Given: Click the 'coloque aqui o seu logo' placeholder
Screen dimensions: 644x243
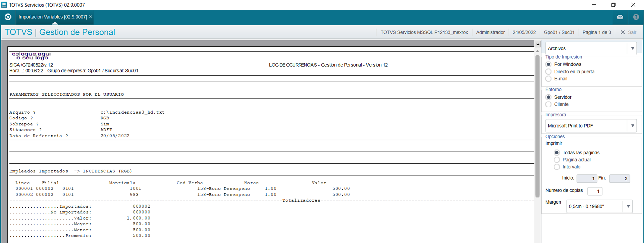Looking at the screenshot, I should (31, 56).
